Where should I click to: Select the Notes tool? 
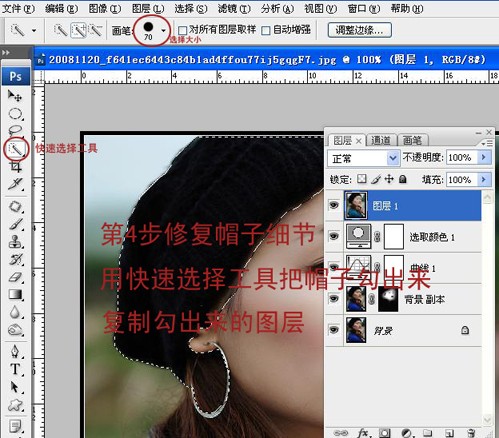click(15, 426)
